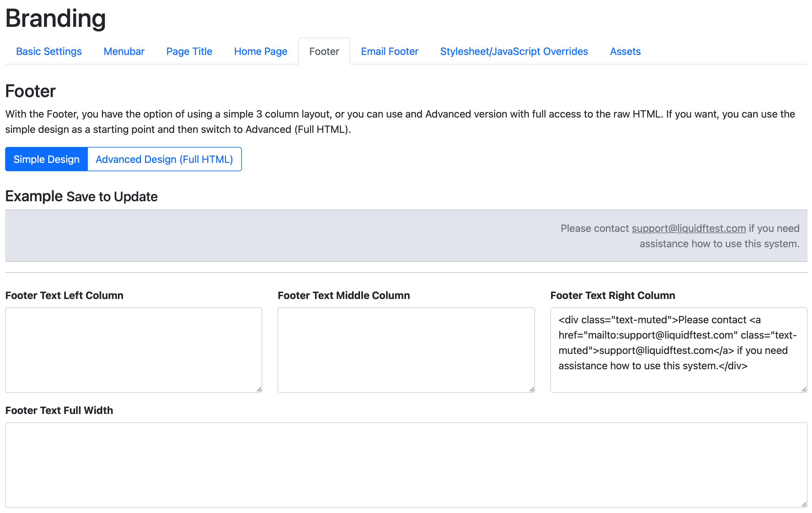Go to the Page Title tab
Screen dimensions: 812x513
click(x=189, y=51)
